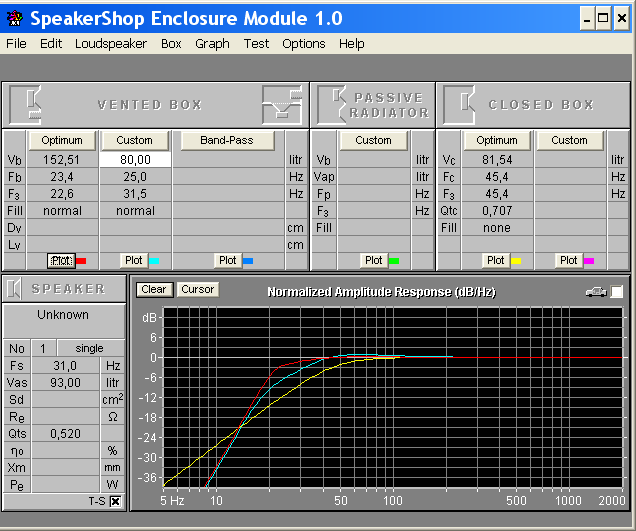Click the car cabin response icon
This screenshot has height=531, width=636.
coord(596,291)
